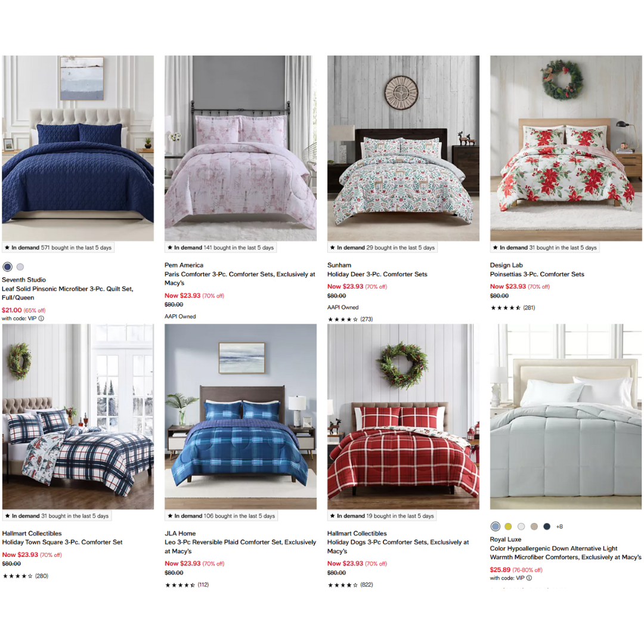Choose the dark navy swatch for Royal Luxe comforter

coord(547,527)
